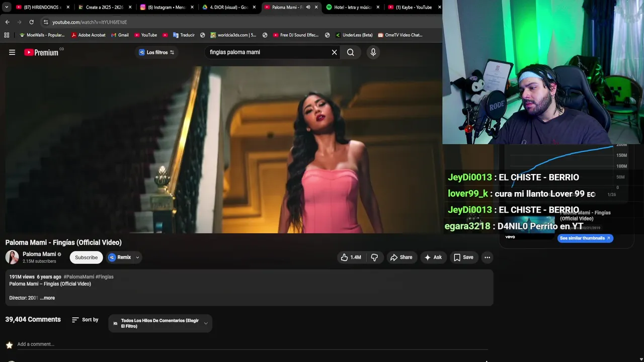Open the browser apps grid shortcut
The width and height of the screenshot is (644, 362).
click(7, 35)
